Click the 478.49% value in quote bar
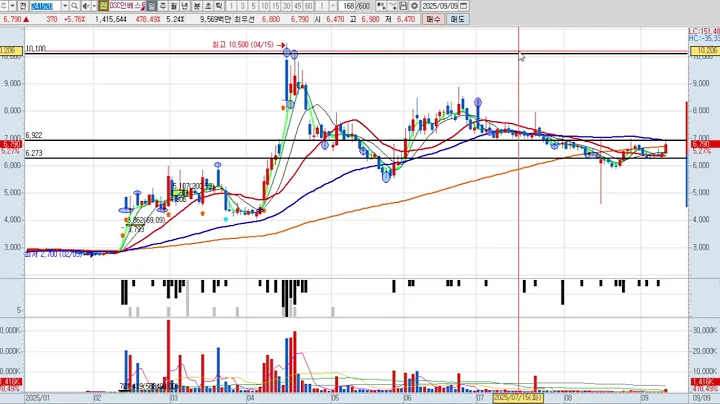The image size is (720, 404). [x=147, y=19]
